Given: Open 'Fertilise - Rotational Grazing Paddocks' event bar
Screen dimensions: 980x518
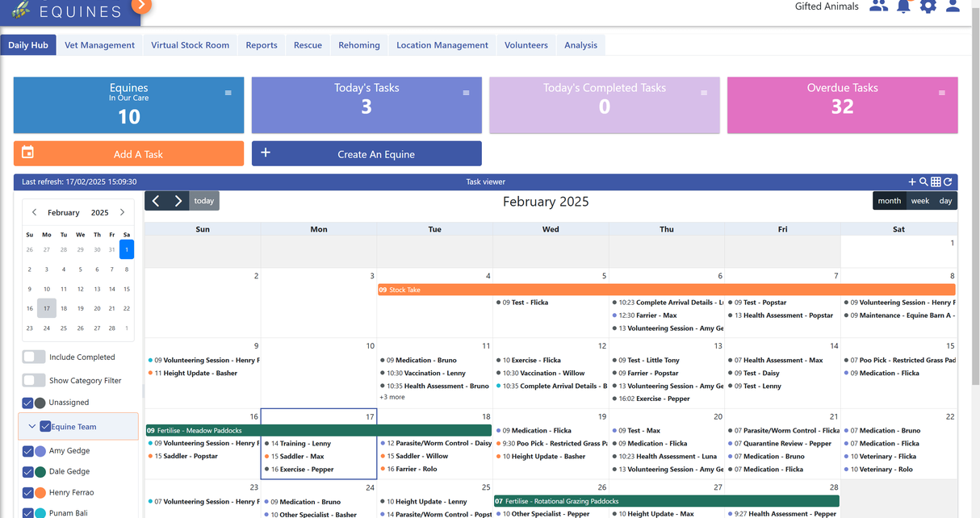Looking at the screenshot, I should point(667,501).
